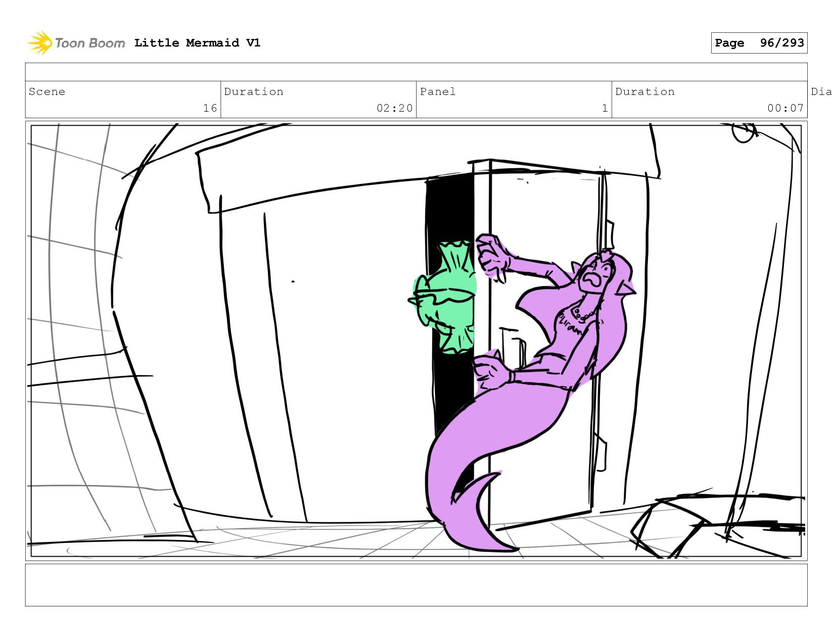
Task: Click the 'Scene' label
Action: [47, 91]
